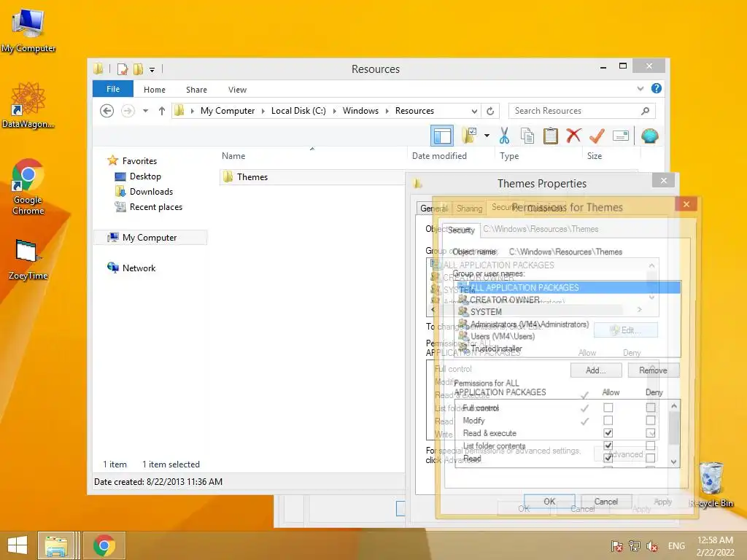This screenshot has height=560, width=747.
Task: Open Explorer Help question mark icon
Action: pos(656,88)
